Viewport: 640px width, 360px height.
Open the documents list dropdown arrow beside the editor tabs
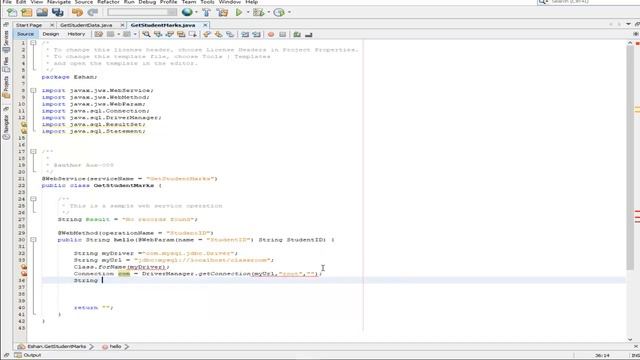628,24
